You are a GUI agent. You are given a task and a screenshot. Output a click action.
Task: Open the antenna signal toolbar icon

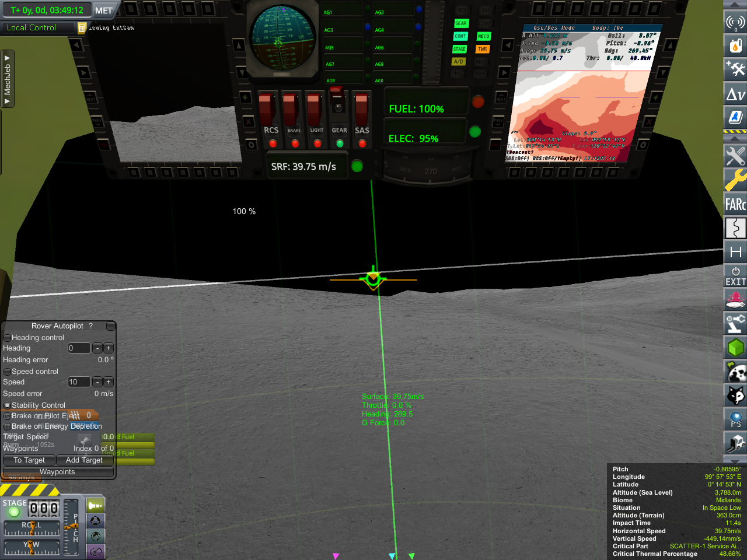tap(735, 22)
